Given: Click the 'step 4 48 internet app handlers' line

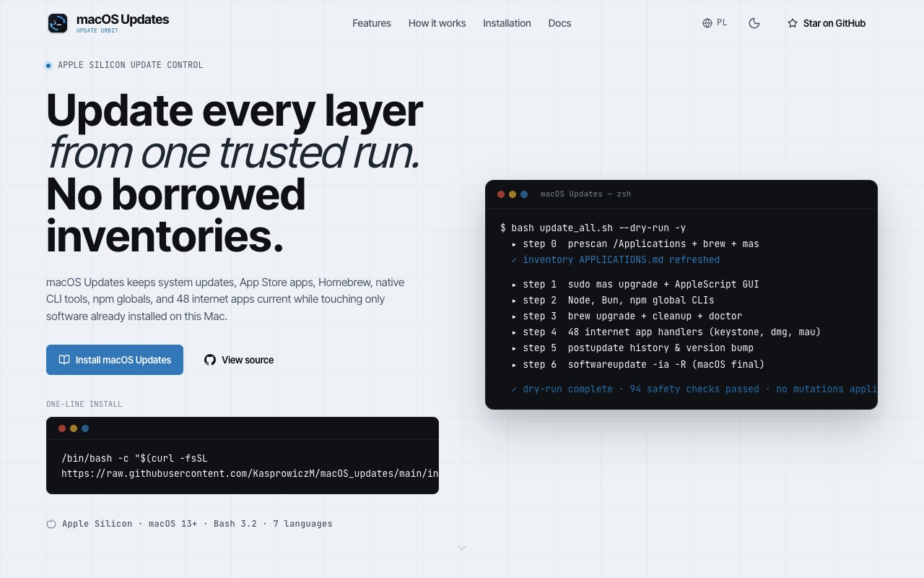Looking at the screenshot, I should pyautogui.click(x=666, y=332).
